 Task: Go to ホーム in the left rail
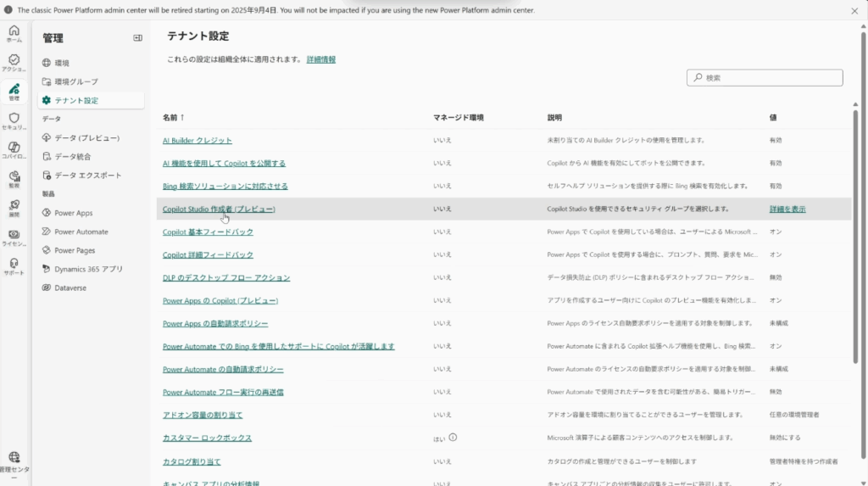click(x=14, y=33)
